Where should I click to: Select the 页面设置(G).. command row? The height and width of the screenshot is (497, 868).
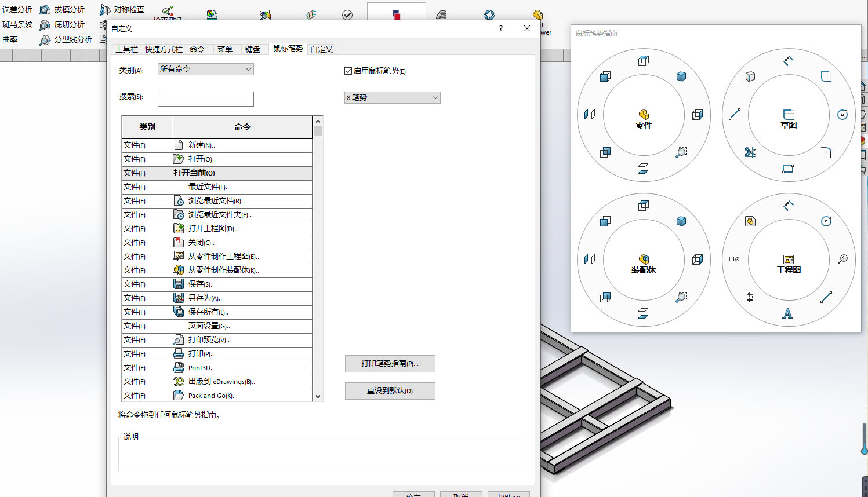[x=217, y=326]
